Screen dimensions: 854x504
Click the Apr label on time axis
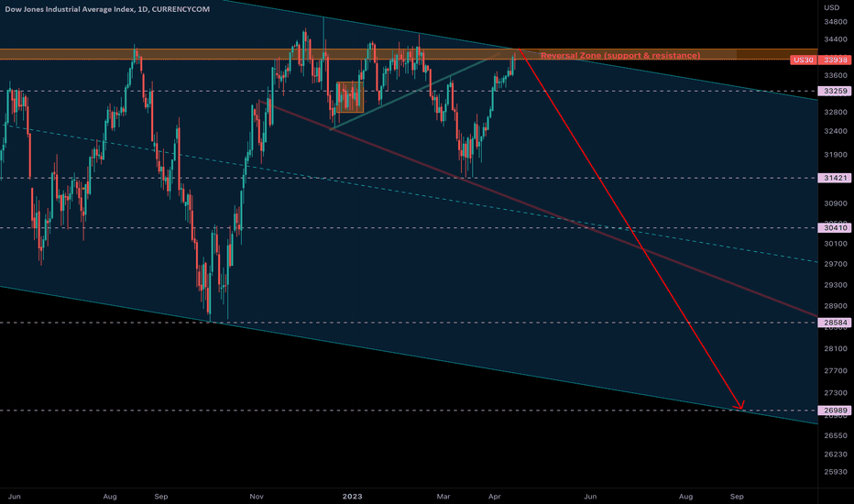495,497
